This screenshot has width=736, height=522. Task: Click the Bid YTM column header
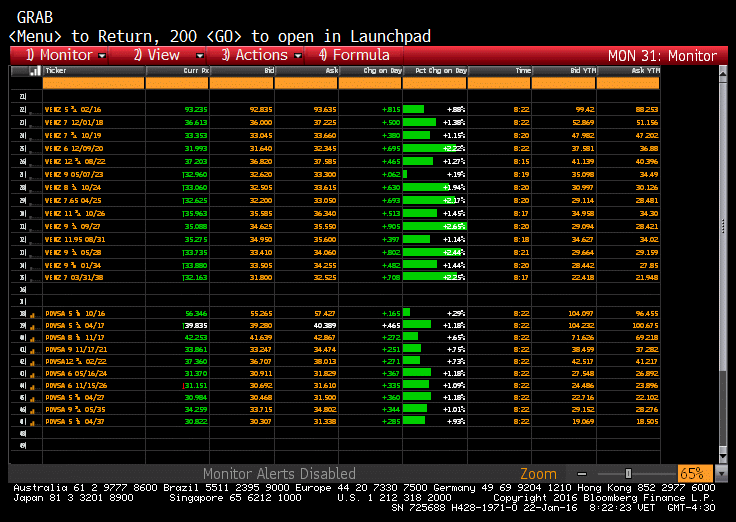(563, 71)
